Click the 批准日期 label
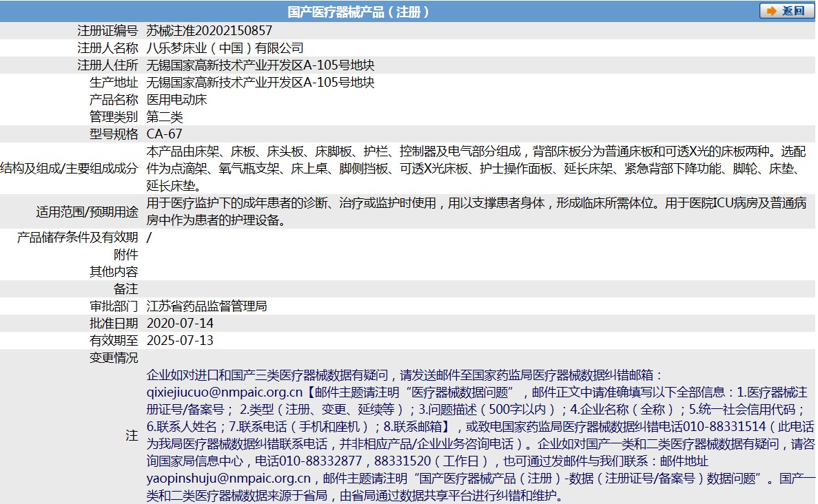 tap(114, 323)
